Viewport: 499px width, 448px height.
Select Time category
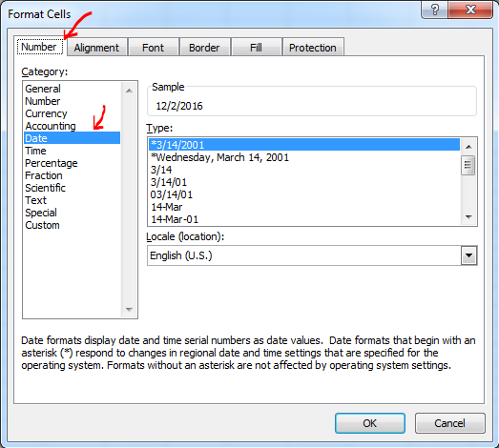click(73, 151)
